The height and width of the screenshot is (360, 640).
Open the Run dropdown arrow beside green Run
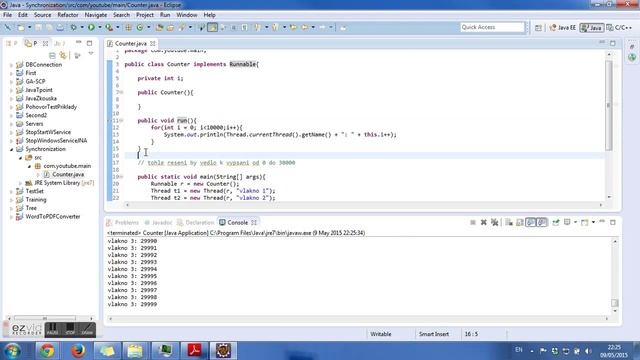point(99,27)
